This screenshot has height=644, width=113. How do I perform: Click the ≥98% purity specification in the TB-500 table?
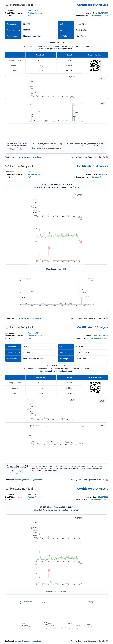tap(41, 393)
